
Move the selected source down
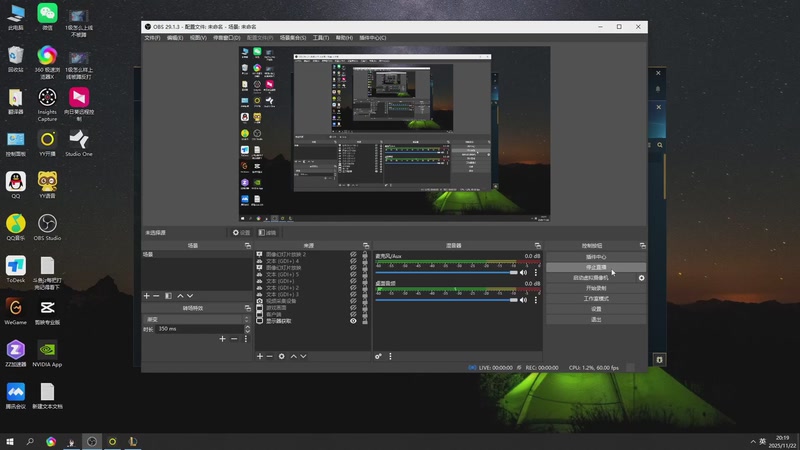(x=303, y=356)
